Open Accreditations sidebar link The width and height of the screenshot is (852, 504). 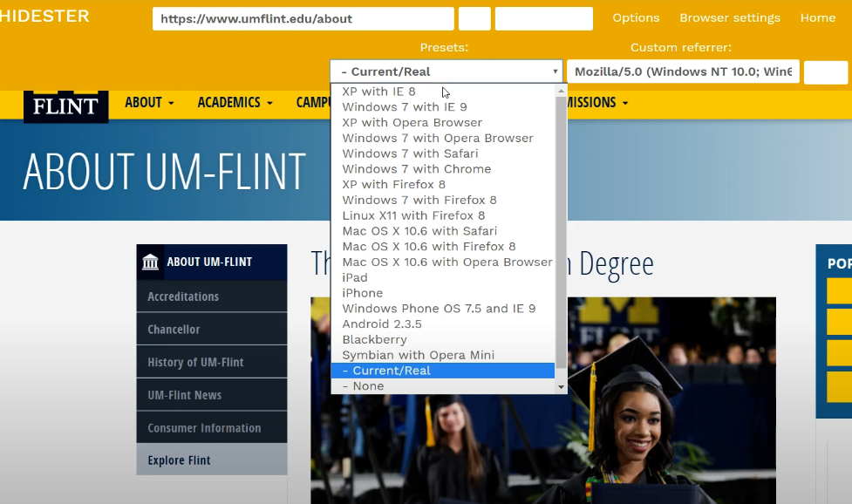212,296
